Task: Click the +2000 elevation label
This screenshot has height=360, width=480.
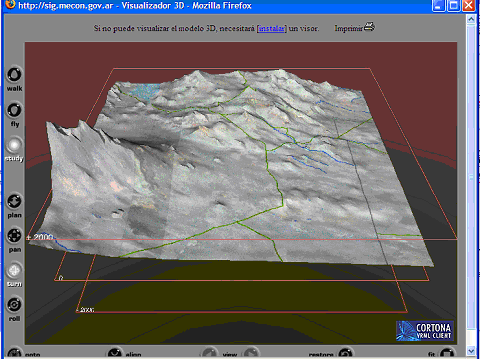Action: pyautogui.click(x=40, y=237)
